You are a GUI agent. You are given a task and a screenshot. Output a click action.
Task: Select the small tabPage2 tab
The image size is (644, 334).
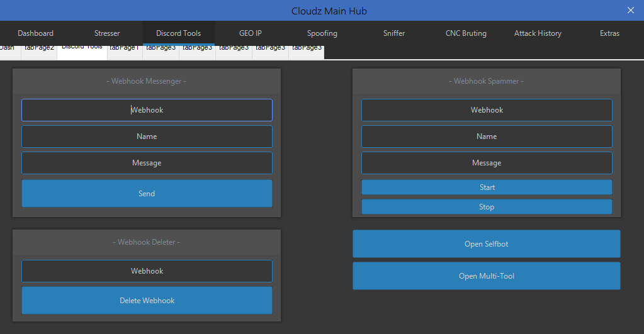(x=39, y=51)
